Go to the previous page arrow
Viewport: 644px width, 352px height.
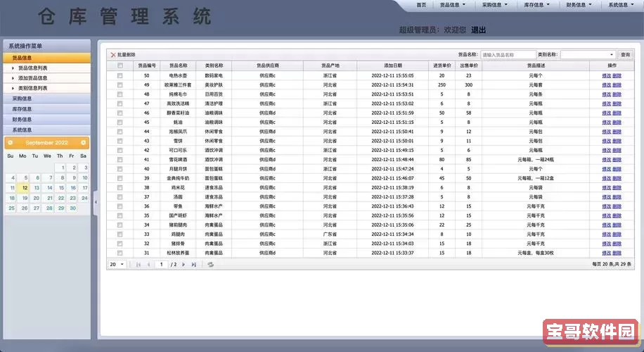coord(148,265)
